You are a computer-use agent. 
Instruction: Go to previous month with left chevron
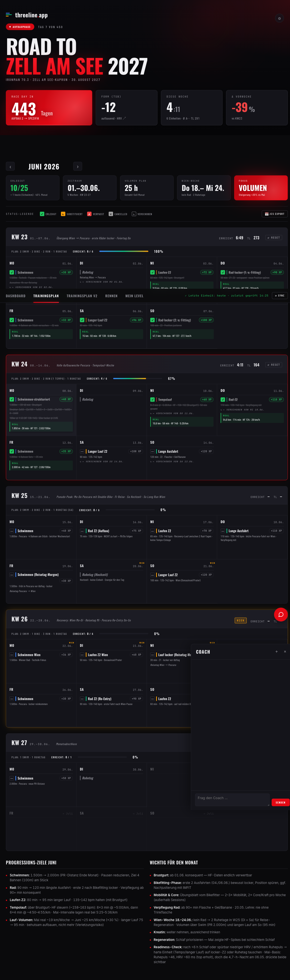pos(10,167)
